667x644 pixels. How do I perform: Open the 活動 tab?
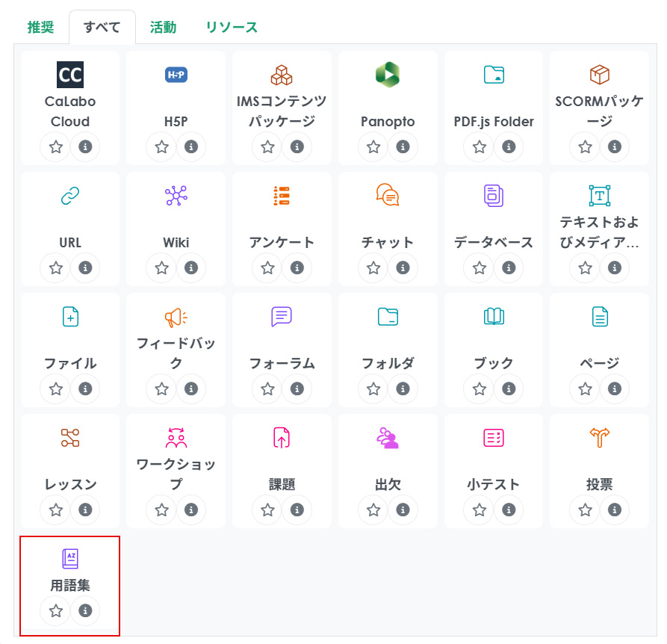[163, 28]
